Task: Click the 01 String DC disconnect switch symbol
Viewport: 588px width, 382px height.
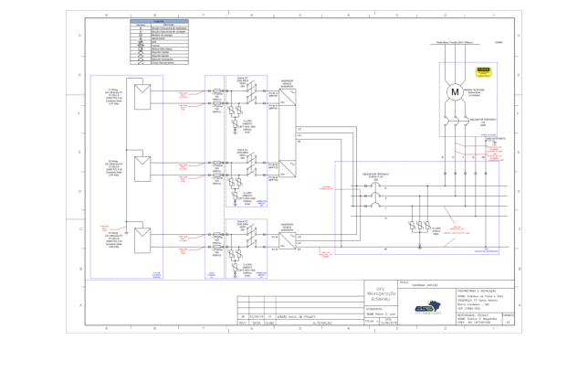Action: coord(252,93)
